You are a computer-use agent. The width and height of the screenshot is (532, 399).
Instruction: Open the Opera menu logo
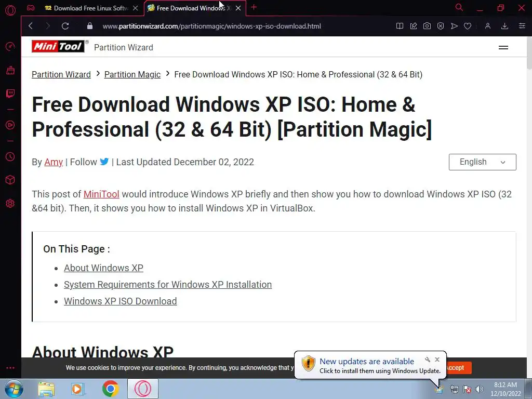pos(10,10)
